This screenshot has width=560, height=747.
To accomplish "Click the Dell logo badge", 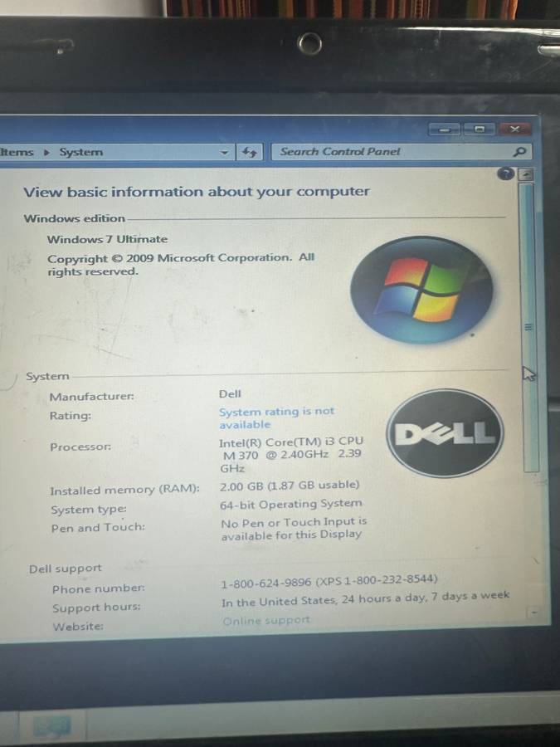I will [x=446, y=433].
